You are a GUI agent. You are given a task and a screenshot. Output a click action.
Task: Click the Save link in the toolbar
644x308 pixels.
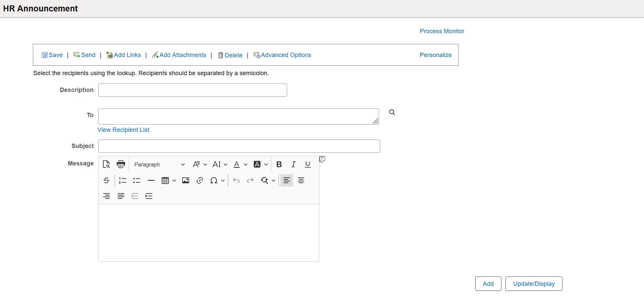pyautogui.click(x=52, y=55)
